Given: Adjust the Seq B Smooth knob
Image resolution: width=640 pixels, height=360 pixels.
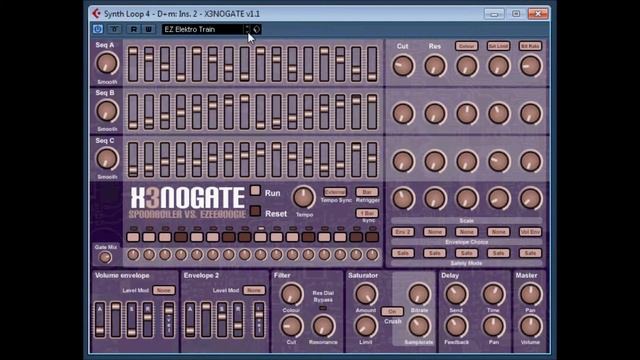Looking at the screenshot, I should 107,111.
